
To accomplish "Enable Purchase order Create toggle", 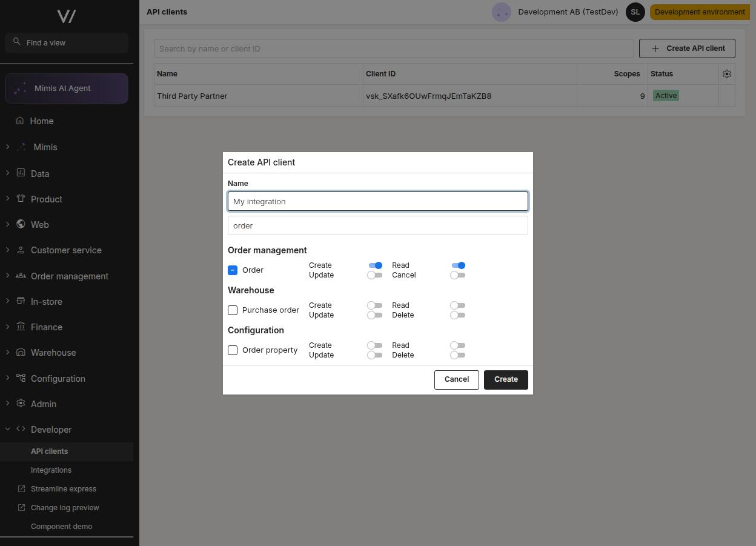I will pyautogui.click(x=375, y=305).
